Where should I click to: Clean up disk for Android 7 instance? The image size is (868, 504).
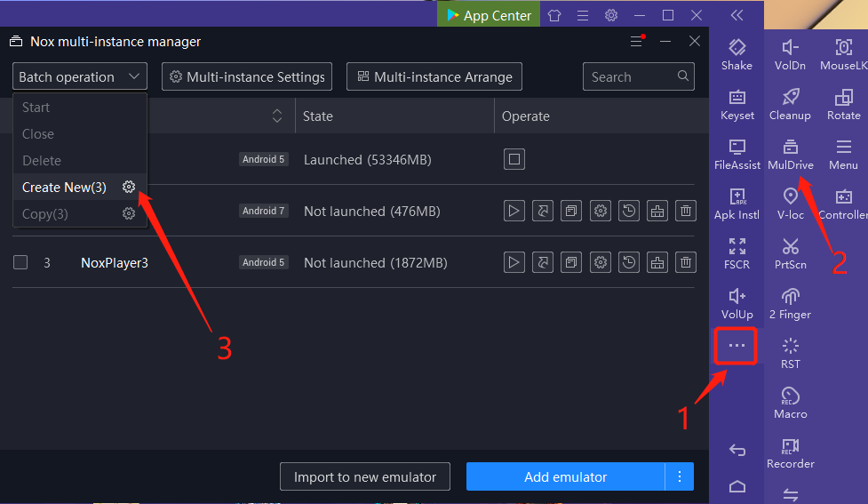(x=657, y=211)
